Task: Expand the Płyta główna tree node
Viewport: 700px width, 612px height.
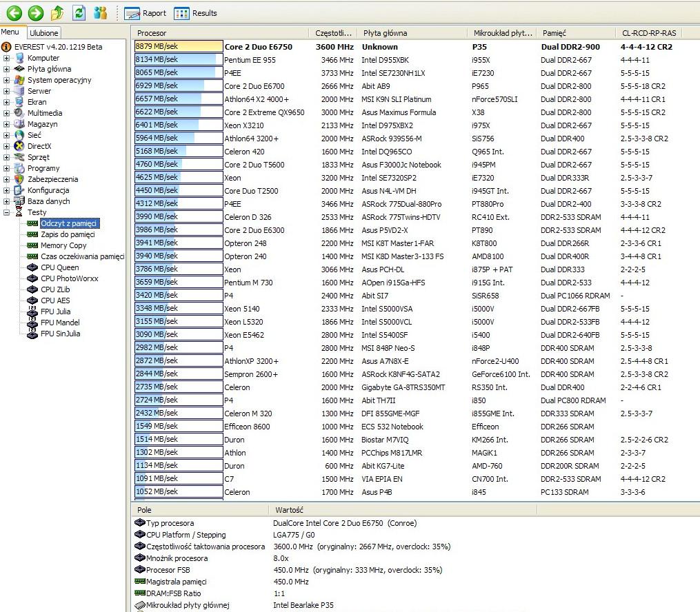Action: [7, 69]
